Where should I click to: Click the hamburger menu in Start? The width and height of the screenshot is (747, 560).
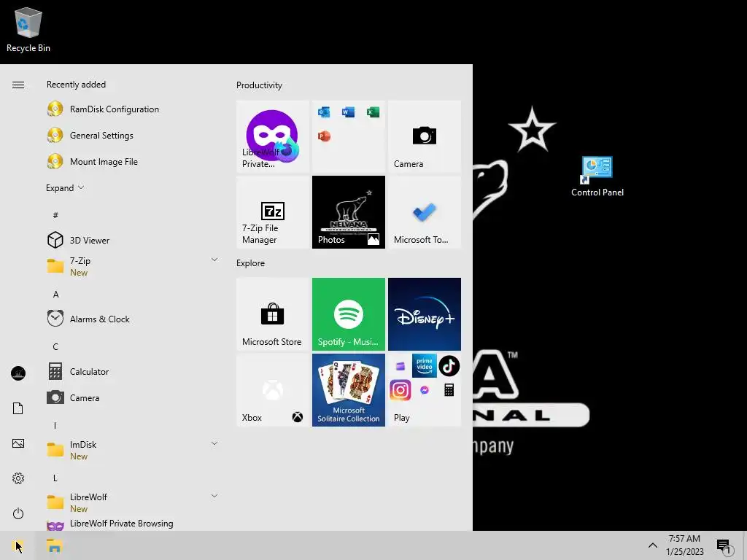pyautogui.click(x=18, y=85)
